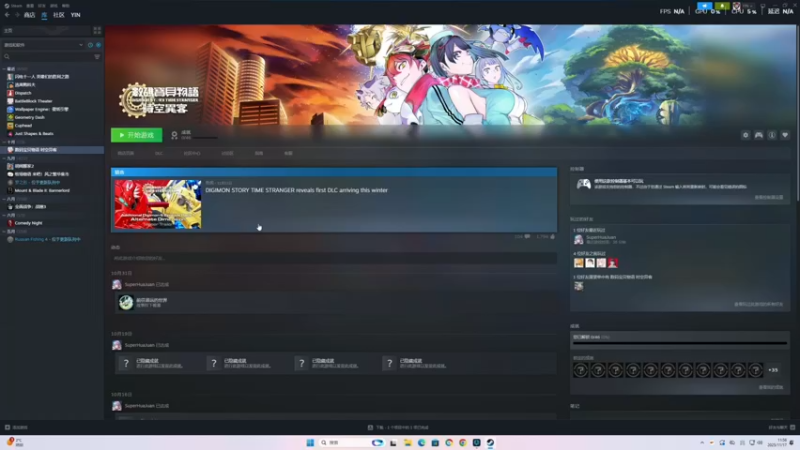This screenshot has height=450, width=800.
Task: Open the DLC news thumbnail image
Action: point(158,204)
